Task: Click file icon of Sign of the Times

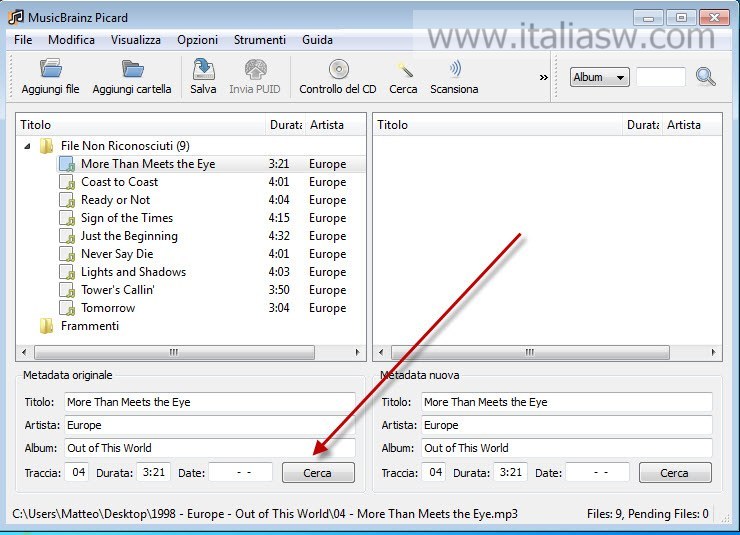Action: tap(67, 218)
